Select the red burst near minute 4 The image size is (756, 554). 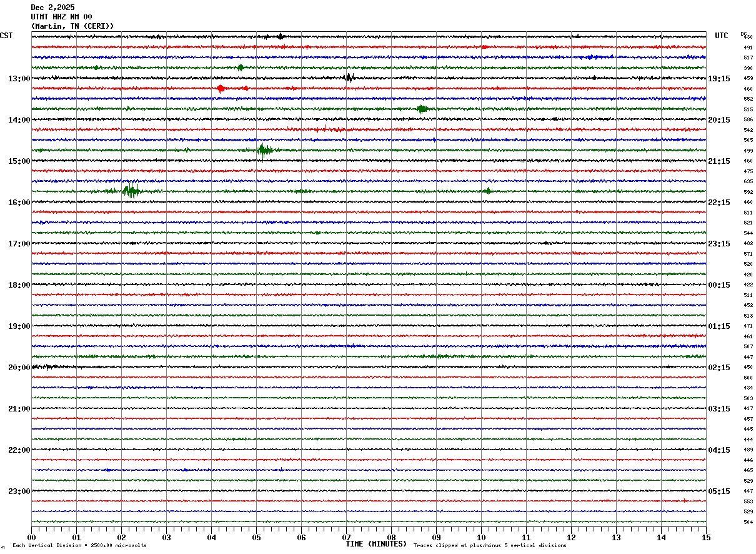221,89
